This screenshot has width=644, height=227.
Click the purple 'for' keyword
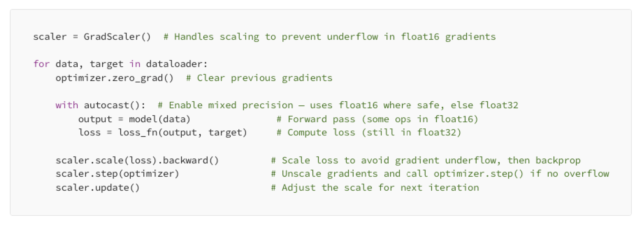(x=41, y=64)
